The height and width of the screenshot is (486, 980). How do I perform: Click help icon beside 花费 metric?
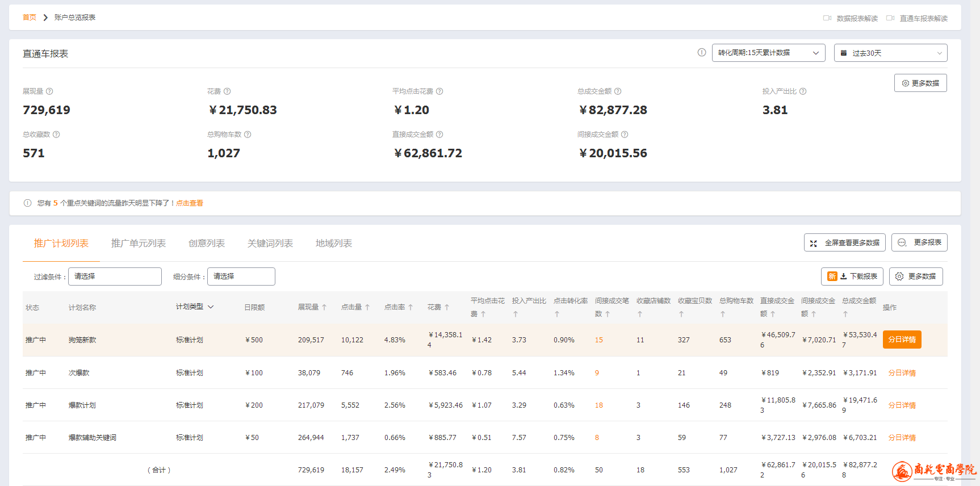pyautogui.click(x=227, y=91)
